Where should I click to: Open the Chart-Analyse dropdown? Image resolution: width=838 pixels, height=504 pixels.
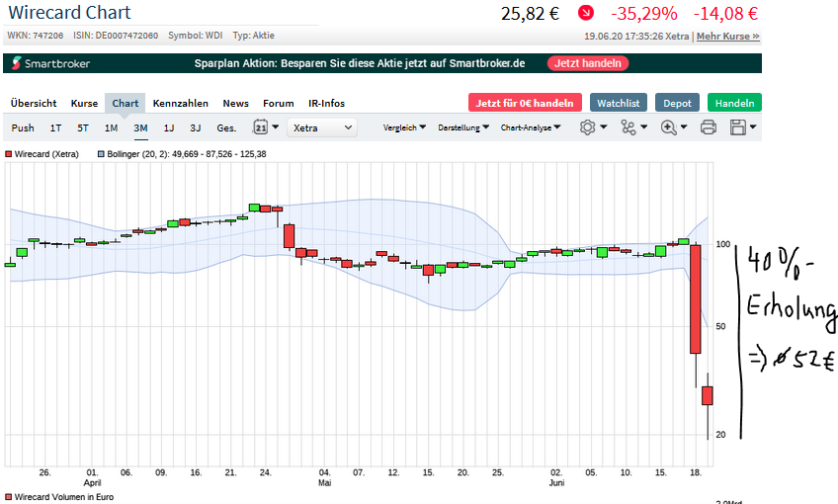pyautogui.click(x=531, y=127)
